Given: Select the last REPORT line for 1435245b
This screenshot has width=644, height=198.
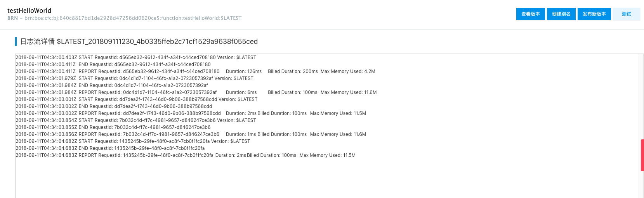Looking at the screenshot, I should tap(186, 155).
